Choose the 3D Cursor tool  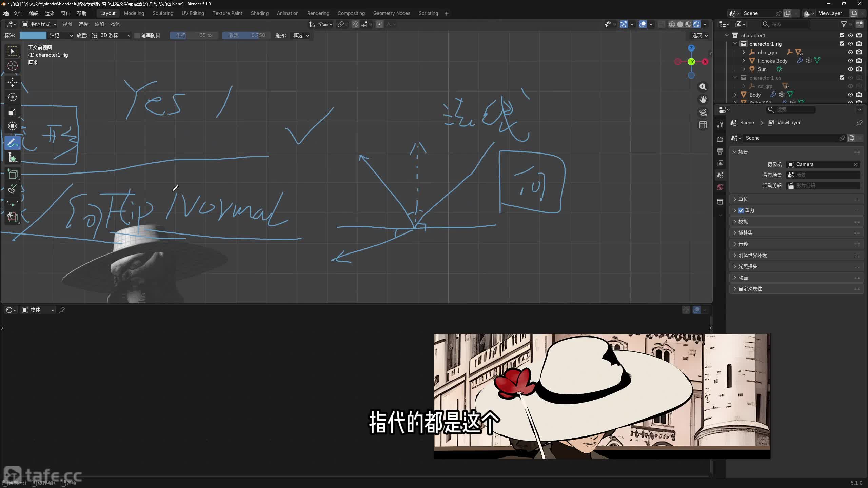click(13, 66)
